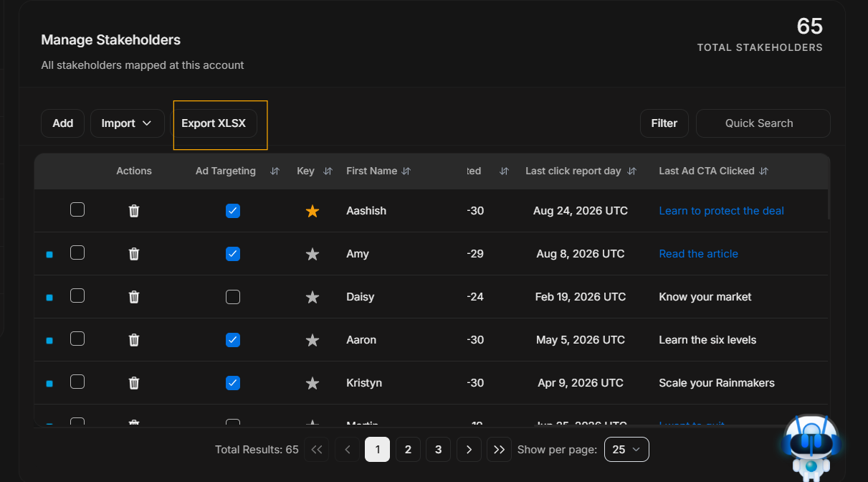Image resolution: width=868 pixels, height=482 pixels.
Task: Enable Ad Targeting checkbox for Daisy
Action: [232, 297]
